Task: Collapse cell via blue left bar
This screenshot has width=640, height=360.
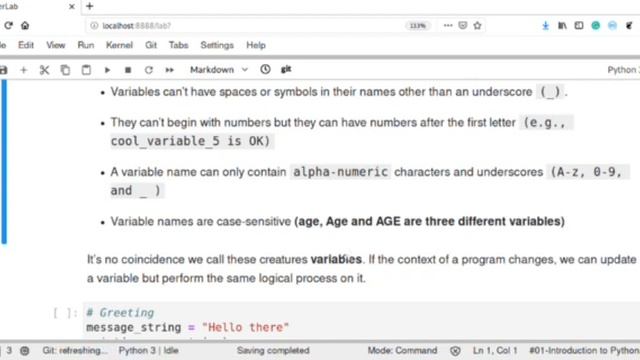Action: [x=4, y=162]
